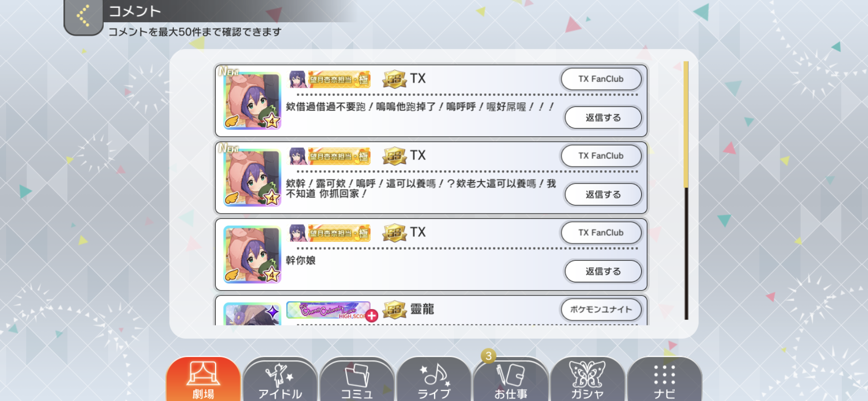Open the ライブ music note menu
Viewport: 868px width, 401px height.
434,380
